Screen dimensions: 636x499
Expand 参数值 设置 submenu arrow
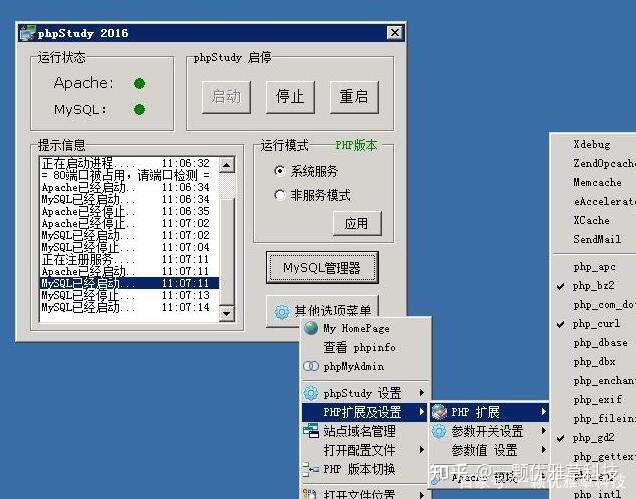544,450
